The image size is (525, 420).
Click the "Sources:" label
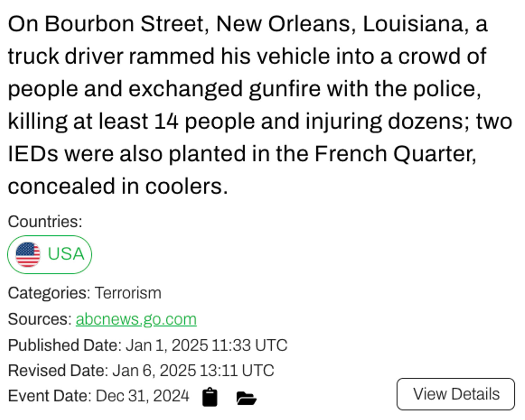click(40, 319)
